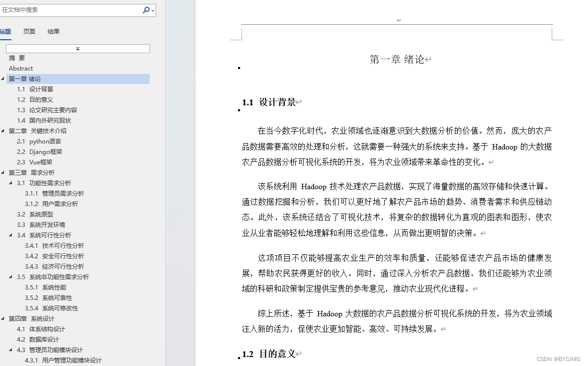This screenshot has width=588, height=366.
Task: Go to 1.2 目的意义 in outline
Action: pos(35,100)
